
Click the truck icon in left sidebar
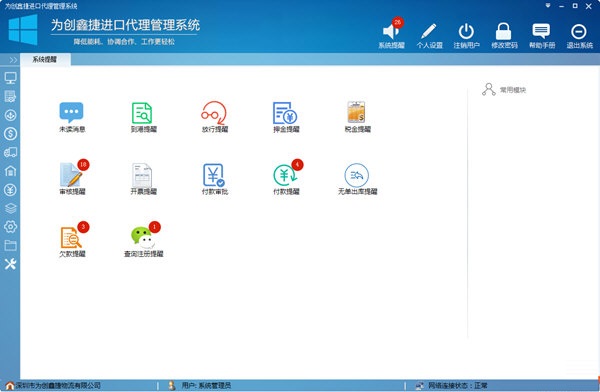(10, 152)
